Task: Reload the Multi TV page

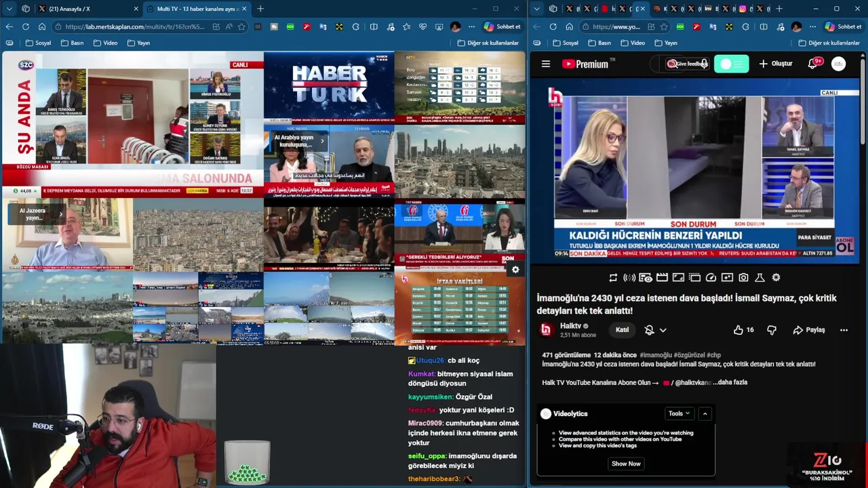Action: 25,26
